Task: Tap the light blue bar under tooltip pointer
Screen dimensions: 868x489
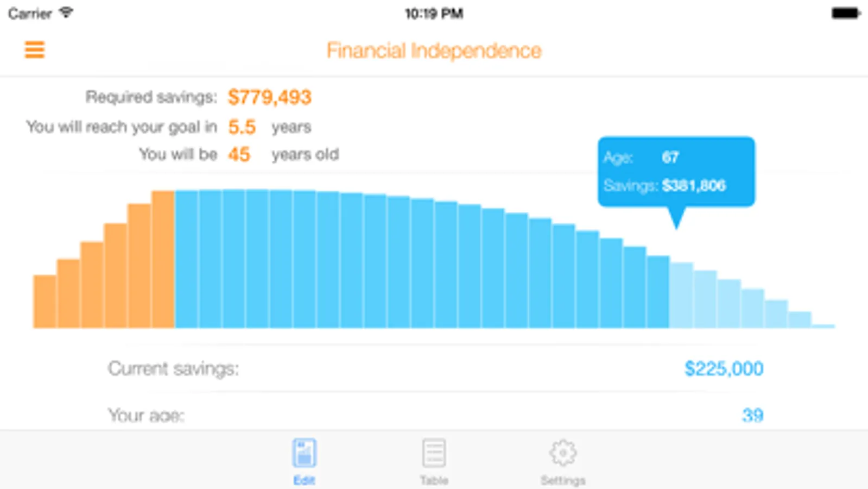Action: 681,296
